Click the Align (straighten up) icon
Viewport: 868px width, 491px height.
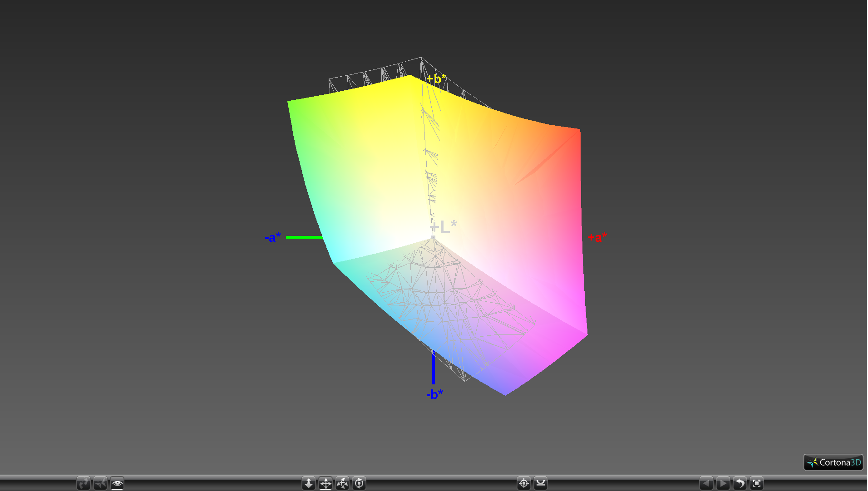(x=541, y=484)
